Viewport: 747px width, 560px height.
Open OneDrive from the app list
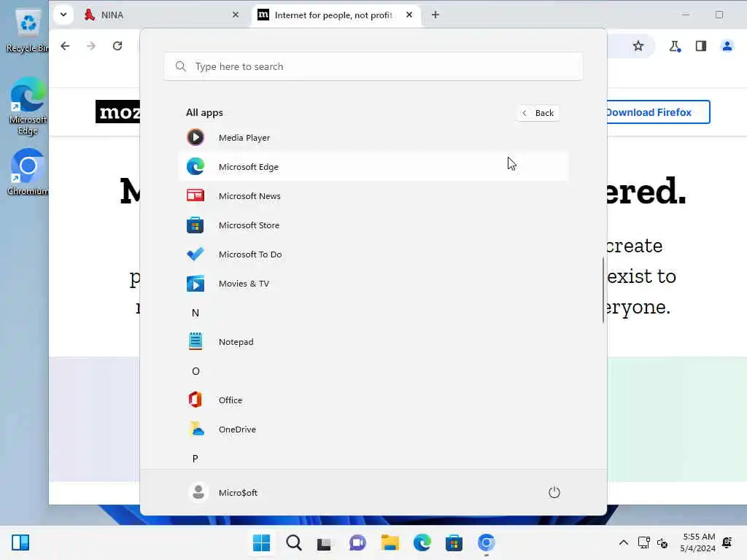click(373, 429)
